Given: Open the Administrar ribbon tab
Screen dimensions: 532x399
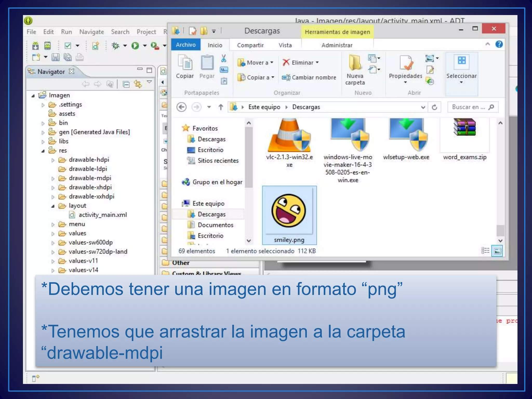Looking at the screenshot, I should click(x=337, y=45).
